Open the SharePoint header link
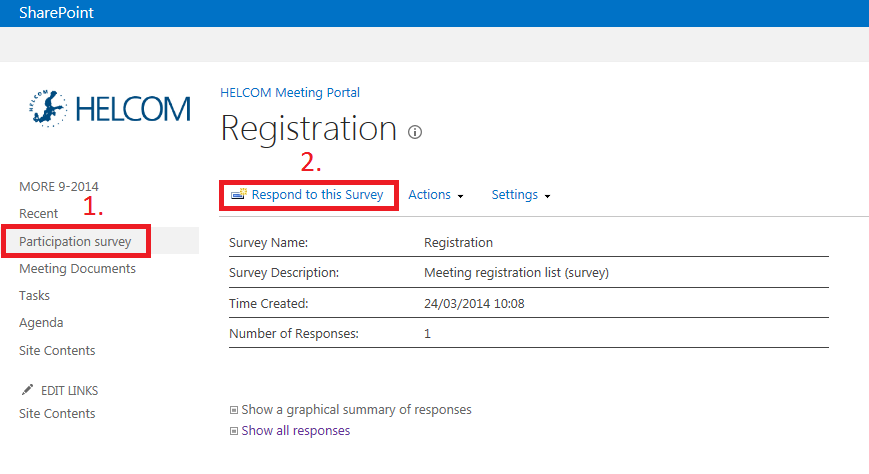The image size is (869, 474). [57, 13]
